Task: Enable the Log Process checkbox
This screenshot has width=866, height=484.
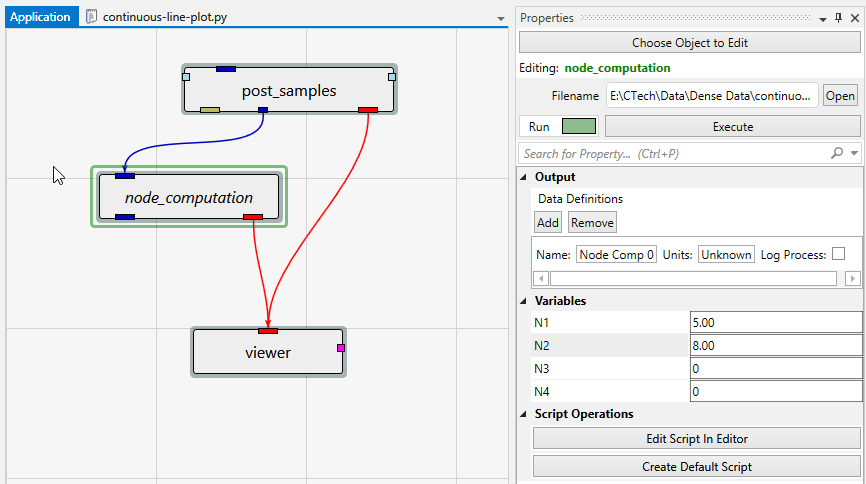Action: coord(838,254)
